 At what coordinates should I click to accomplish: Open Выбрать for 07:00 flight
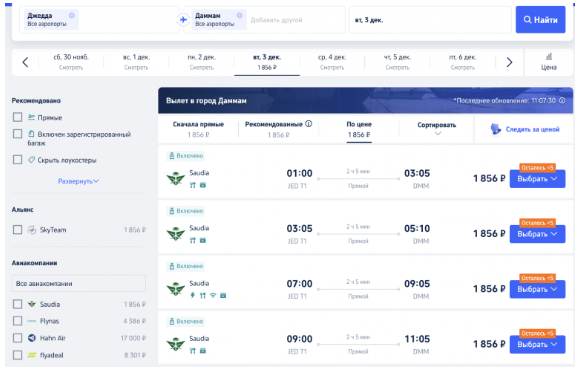coord(537,289)
